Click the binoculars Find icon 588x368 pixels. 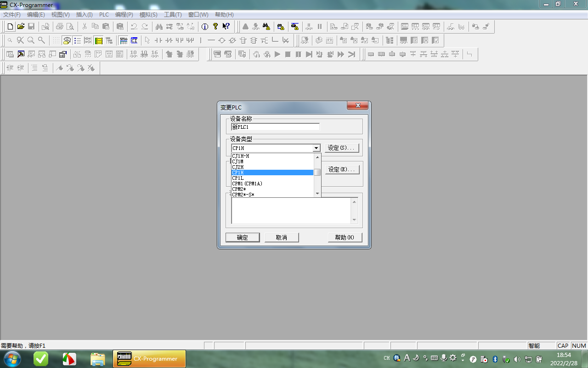pos(159,27)
